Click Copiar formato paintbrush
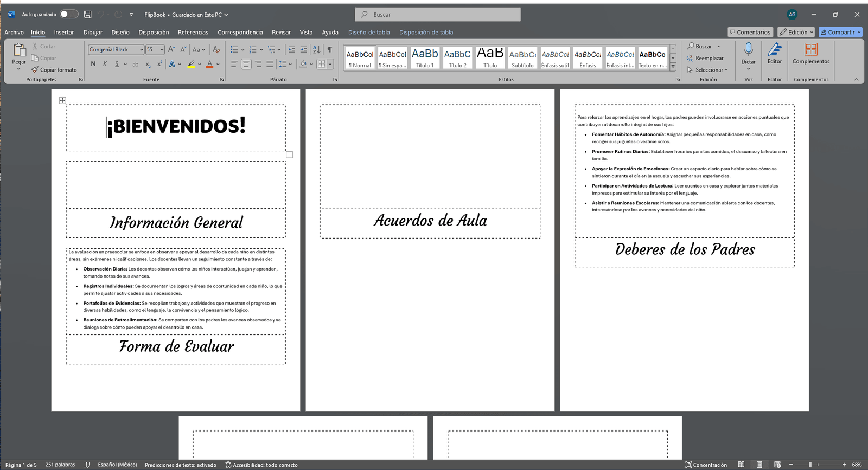Viewport: 868px width, 470px height. (x=54, y=69)
